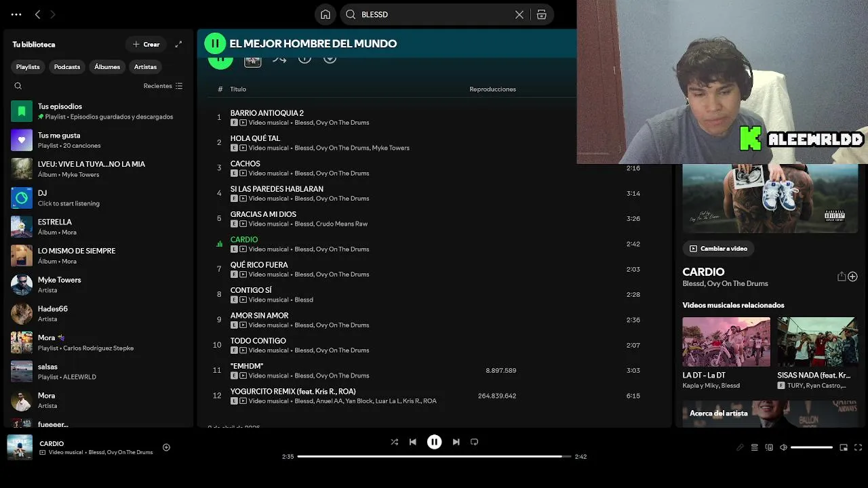Add CARDIO to library in side panel

[852, 277]
